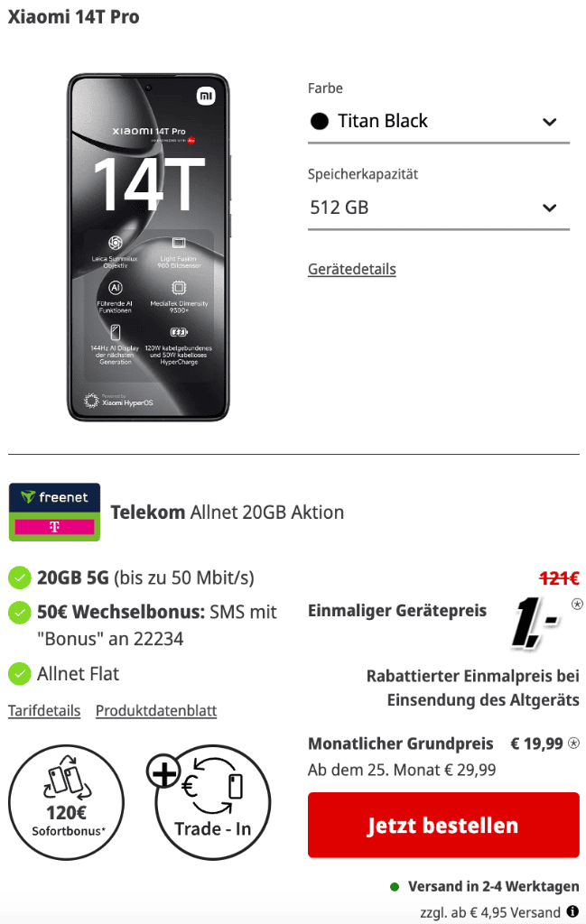The image size is (586, 924).
Task: Open the Speicherkapazität dropdown showing 512 GB
Action: coord(439,208)
